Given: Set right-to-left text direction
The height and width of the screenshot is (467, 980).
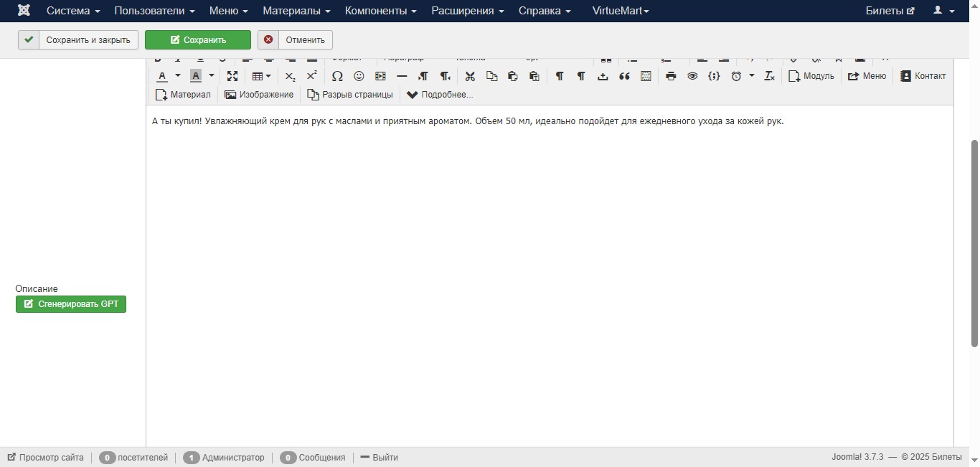Looking at the screenshot, I should click(445, 76).
